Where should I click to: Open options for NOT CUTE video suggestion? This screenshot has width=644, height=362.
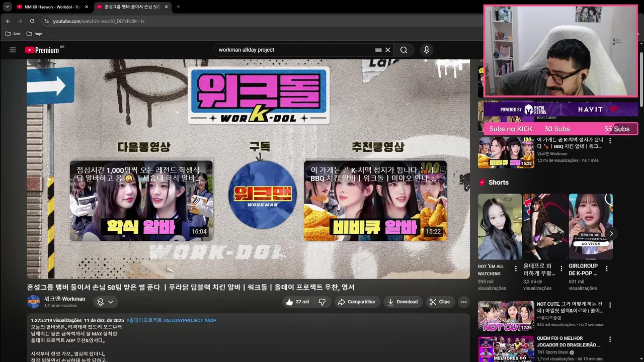pos(610,305)
